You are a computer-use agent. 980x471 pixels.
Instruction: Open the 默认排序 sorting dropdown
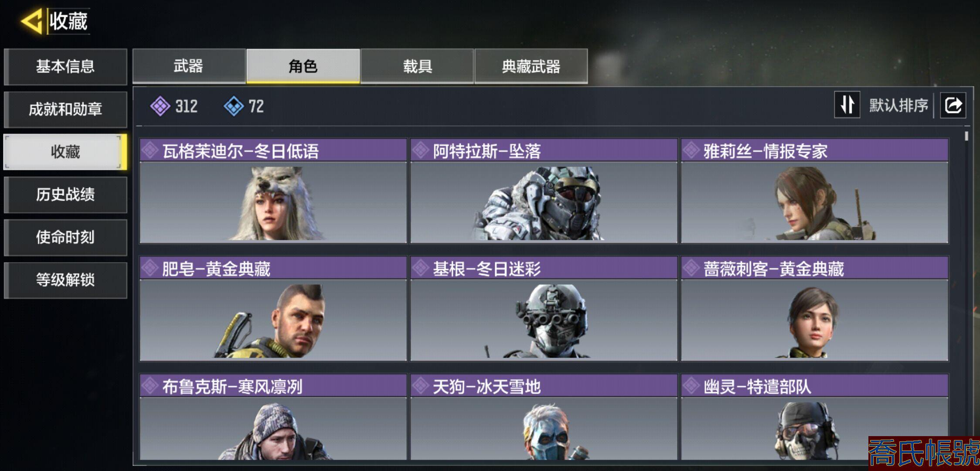898,105
